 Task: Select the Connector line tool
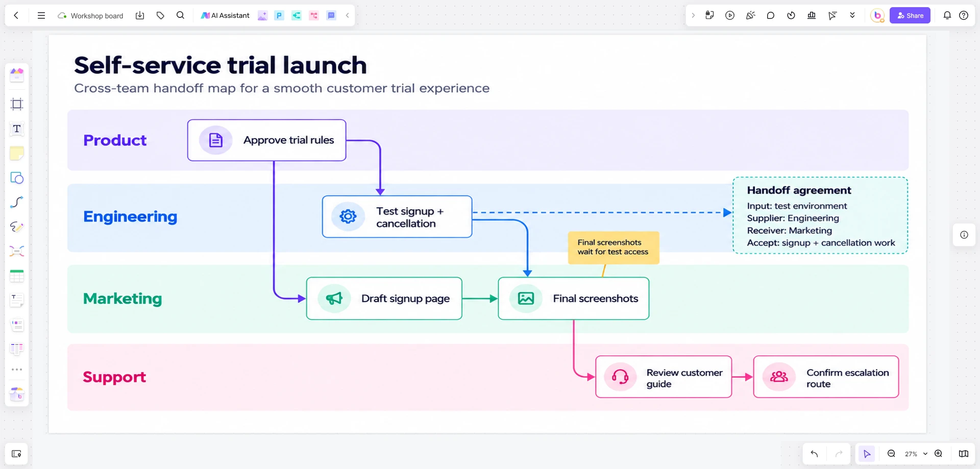click(17, 202)
